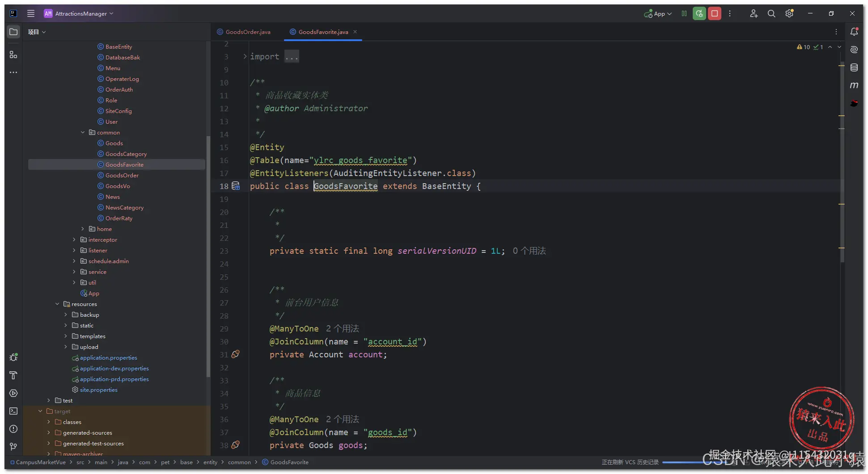This screenshot has height=474, width=868.
Task: Click the warnings count indicator
Action: pyautogui.click(x=804, y=47)
